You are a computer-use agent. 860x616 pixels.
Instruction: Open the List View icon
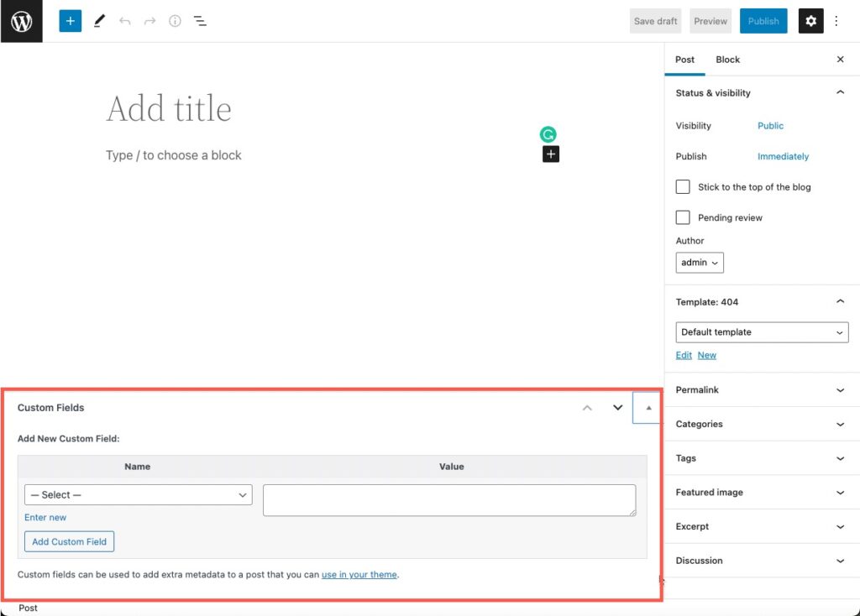(200, 20)
